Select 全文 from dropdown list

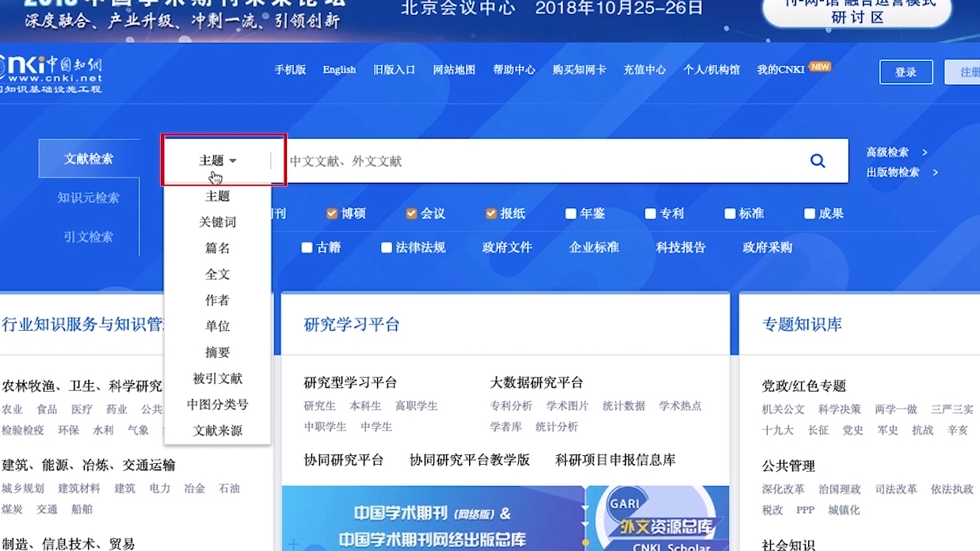click(x=218, y=275)
